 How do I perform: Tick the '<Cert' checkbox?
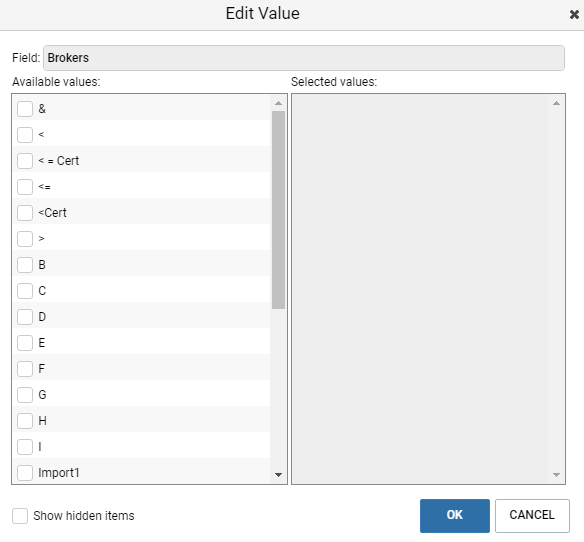(25, 213)
